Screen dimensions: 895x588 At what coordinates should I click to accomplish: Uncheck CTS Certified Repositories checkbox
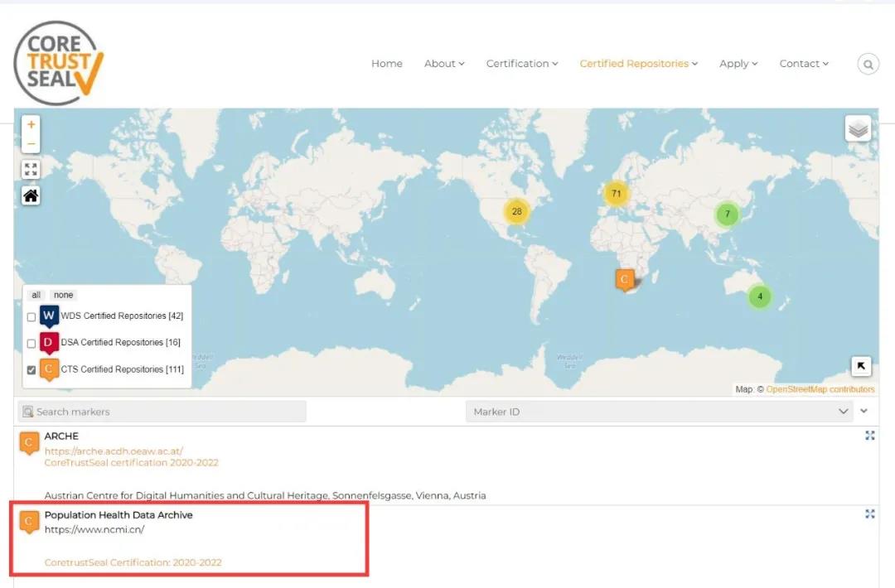31,370
